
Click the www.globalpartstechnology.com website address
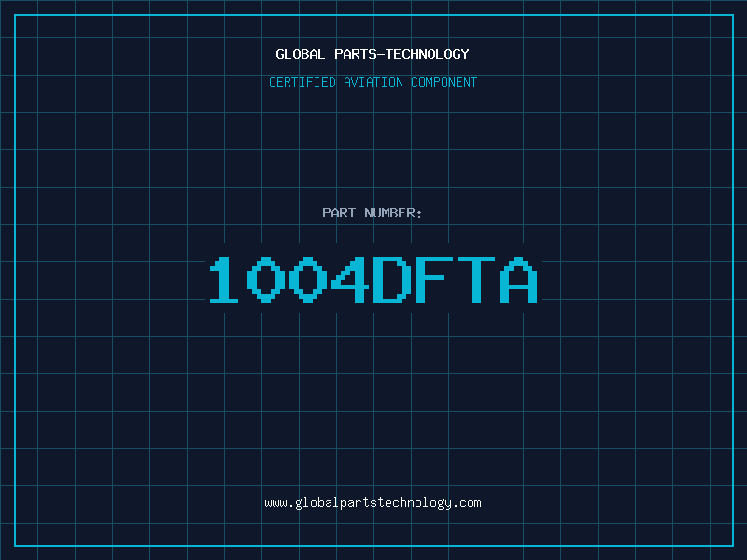pos(373,503)
